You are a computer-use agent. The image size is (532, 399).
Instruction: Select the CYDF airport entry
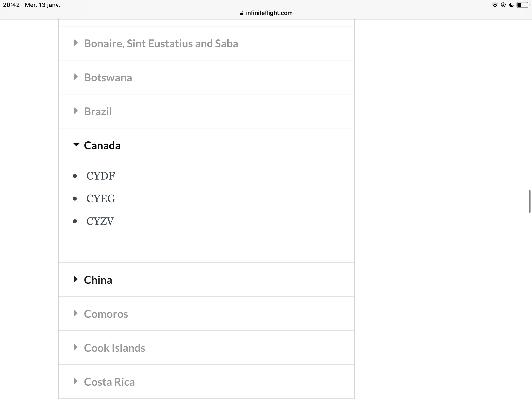tap(100, 176)
